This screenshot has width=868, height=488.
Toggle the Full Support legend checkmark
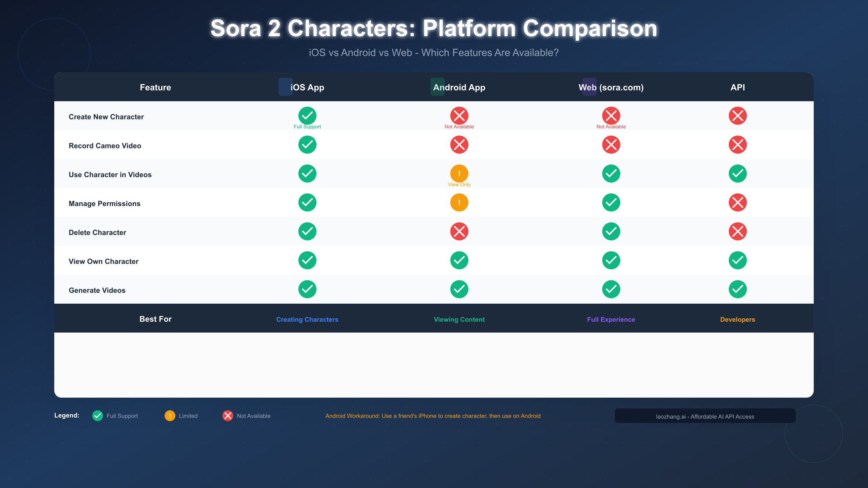tap(97, 416)
